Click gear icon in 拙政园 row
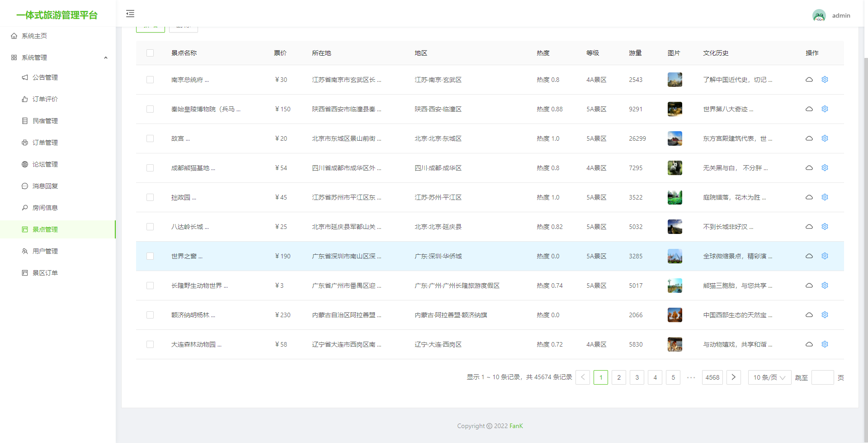 (825, 197)
